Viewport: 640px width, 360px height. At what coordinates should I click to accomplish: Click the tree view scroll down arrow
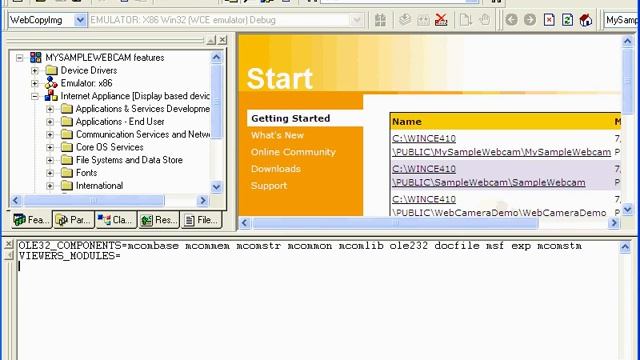click(x=216, y=187)
